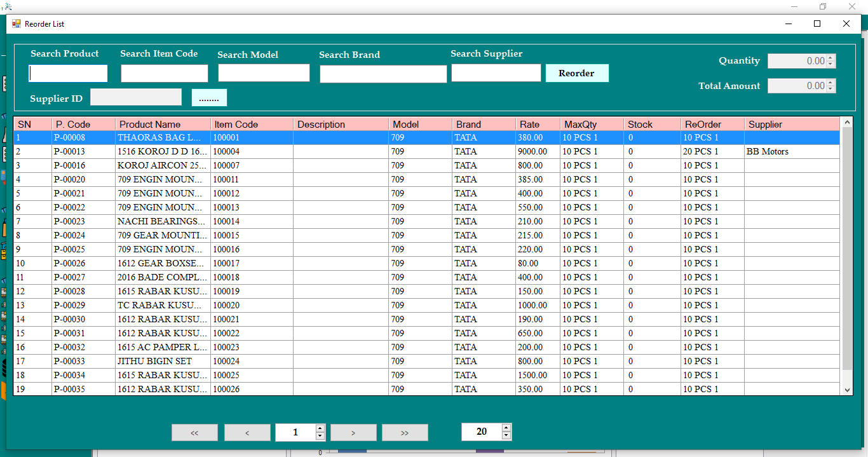The width and height of the screenshot is (868, 457).
Task: Go to next page with > button
Action: pos(353,433)
